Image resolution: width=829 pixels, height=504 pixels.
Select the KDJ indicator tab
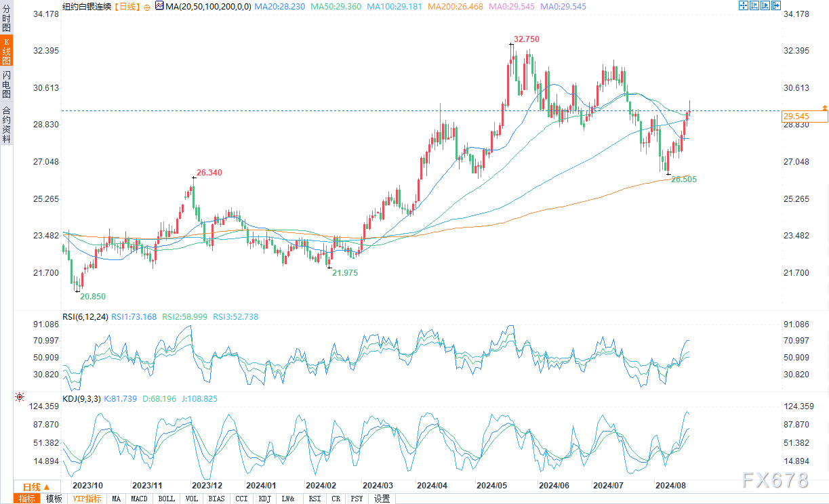click(264, 499)
